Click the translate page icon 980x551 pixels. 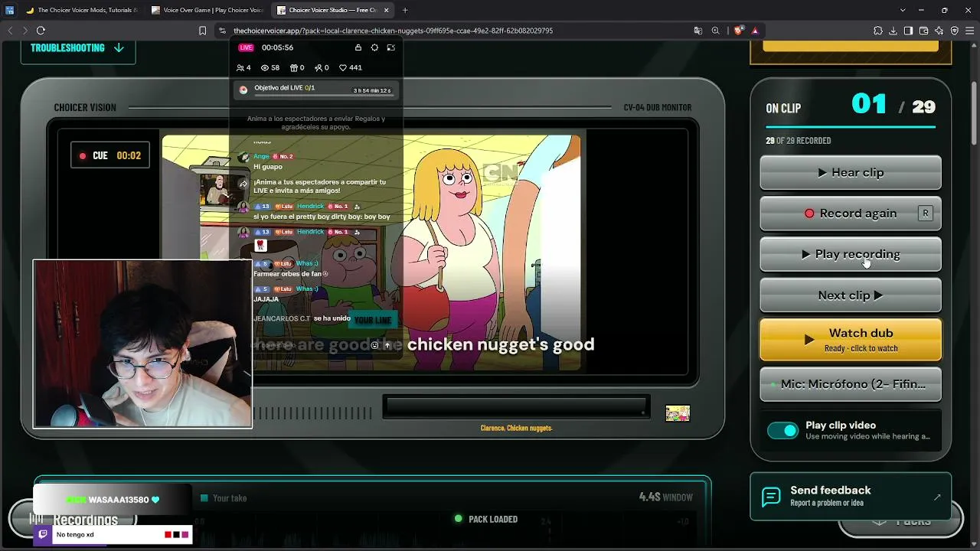[x=698, y=31]
